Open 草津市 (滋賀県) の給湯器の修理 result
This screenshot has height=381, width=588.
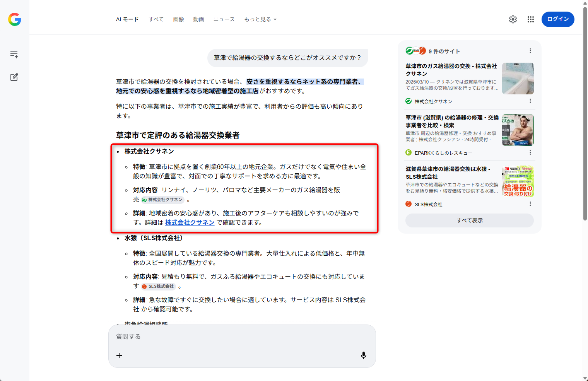tap(452, 121)
